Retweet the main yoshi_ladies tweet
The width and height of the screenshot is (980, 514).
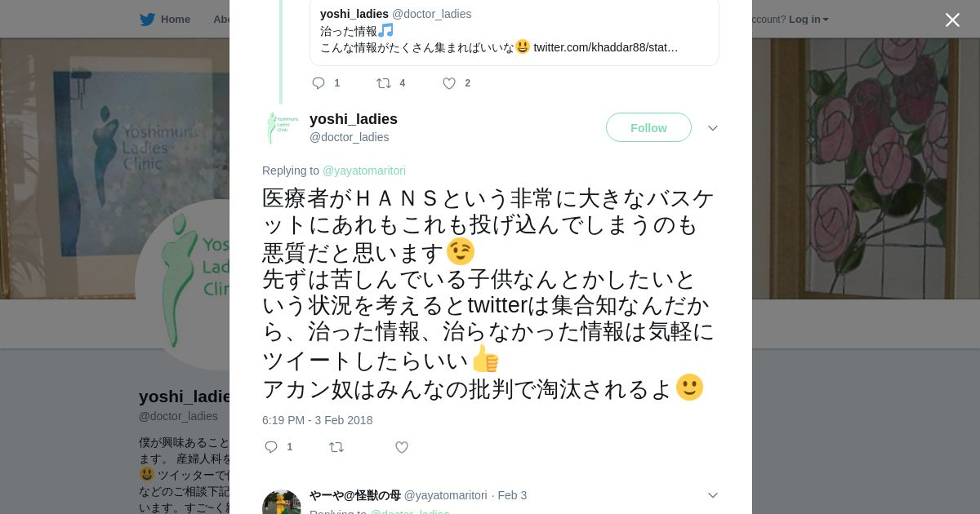(x=336, y=447)
